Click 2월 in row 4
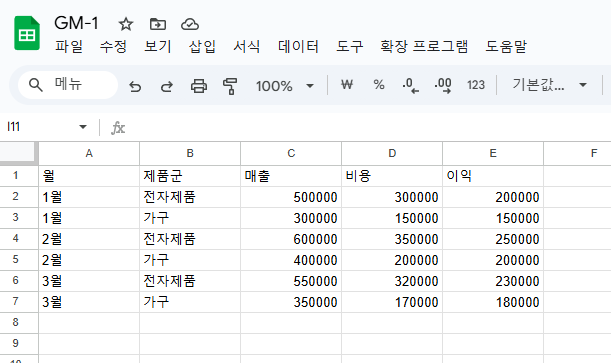Screen dimensions: 611x363 [89, 239]
